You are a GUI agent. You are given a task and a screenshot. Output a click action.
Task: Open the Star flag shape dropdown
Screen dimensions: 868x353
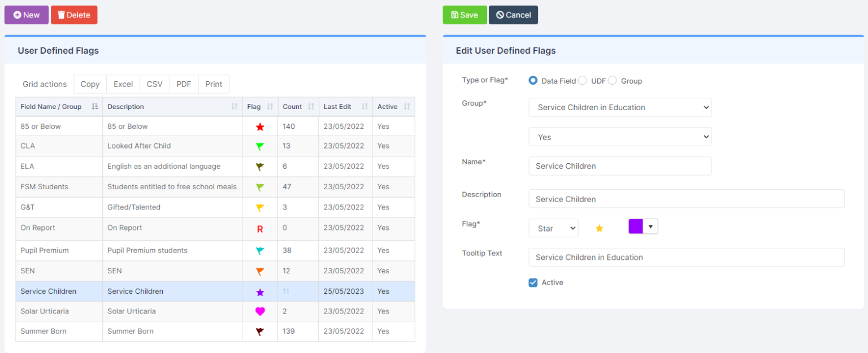coord(553,228)
